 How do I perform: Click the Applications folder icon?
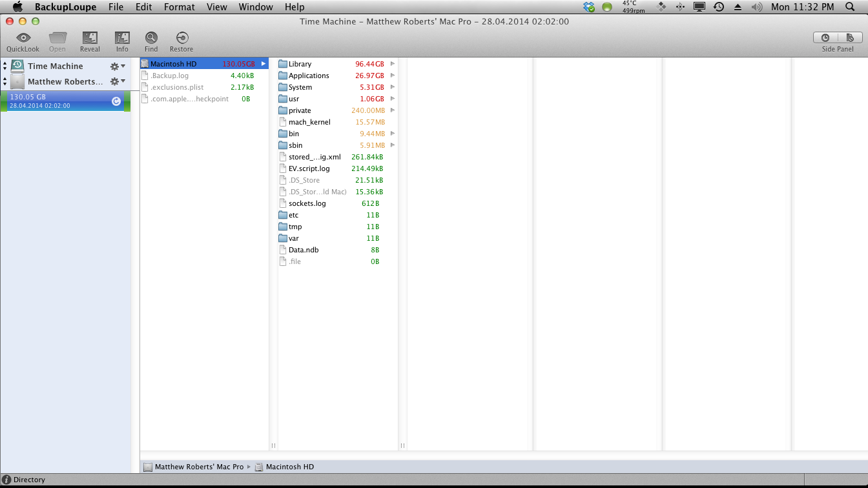[283, 76]
